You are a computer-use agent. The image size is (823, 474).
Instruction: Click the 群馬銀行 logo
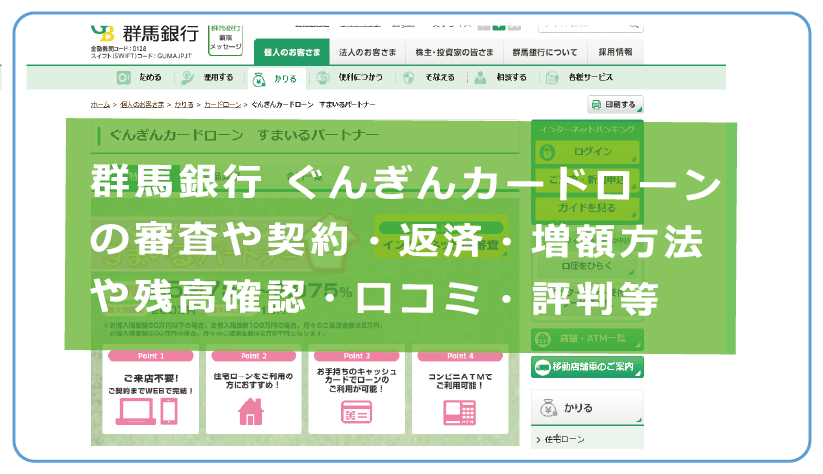click(x=145, y=34)
